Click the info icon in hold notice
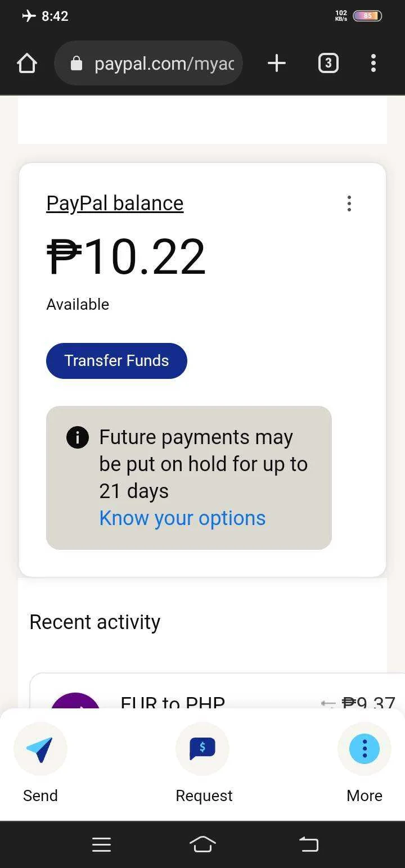The image size is (405, 868). pyautogui.click(x=78, y=437)
